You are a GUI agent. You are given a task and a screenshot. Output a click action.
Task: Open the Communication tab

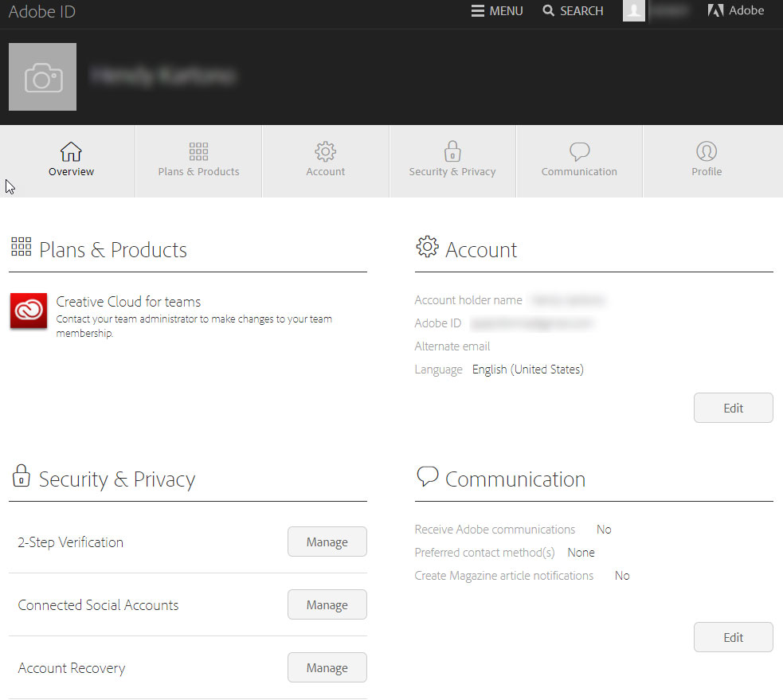579,161
